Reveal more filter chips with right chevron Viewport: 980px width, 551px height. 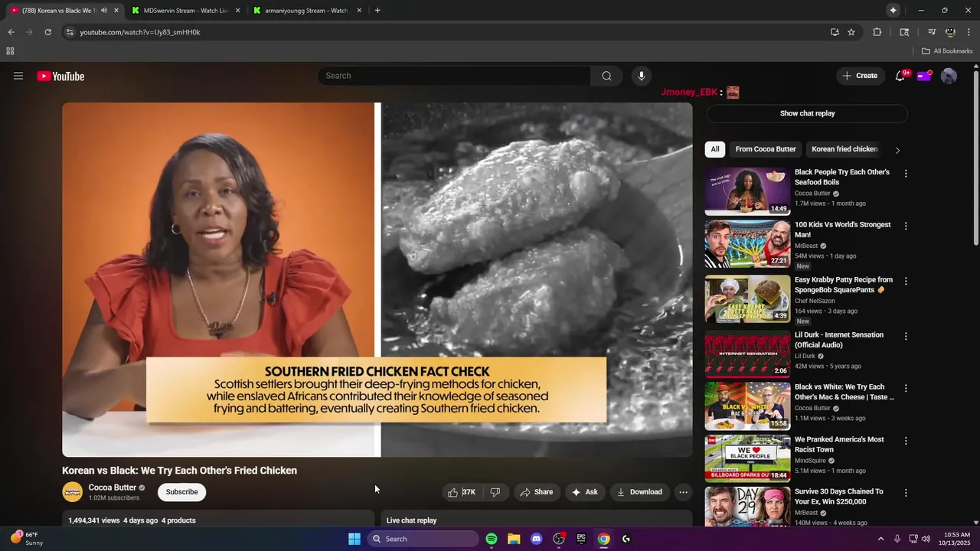[x=897, y=150]
